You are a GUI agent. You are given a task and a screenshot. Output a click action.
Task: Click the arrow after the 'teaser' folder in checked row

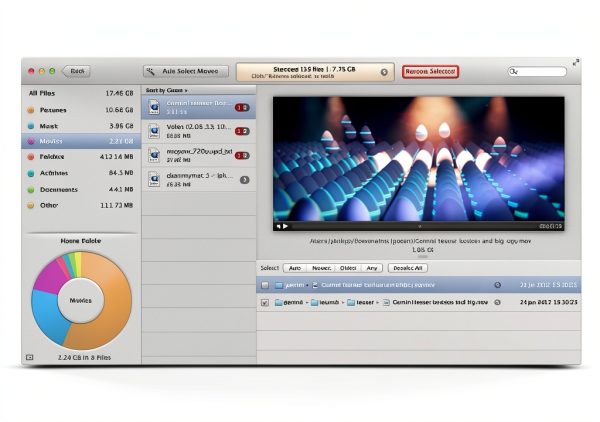378,303
